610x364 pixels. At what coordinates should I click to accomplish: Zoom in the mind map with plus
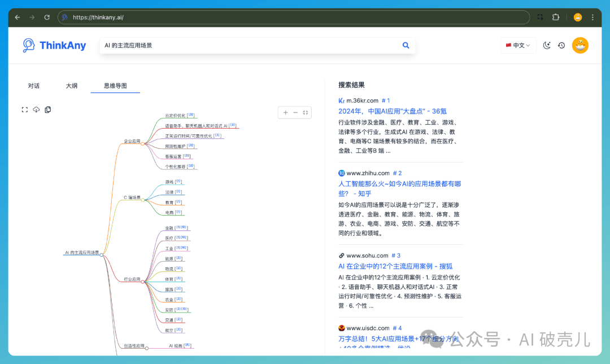286,112
